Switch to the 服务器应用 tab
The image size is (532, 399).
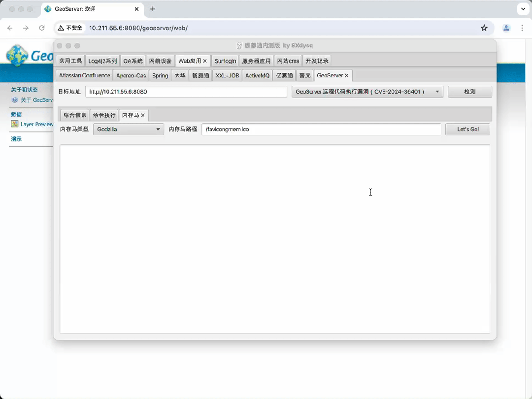point(256,61)
